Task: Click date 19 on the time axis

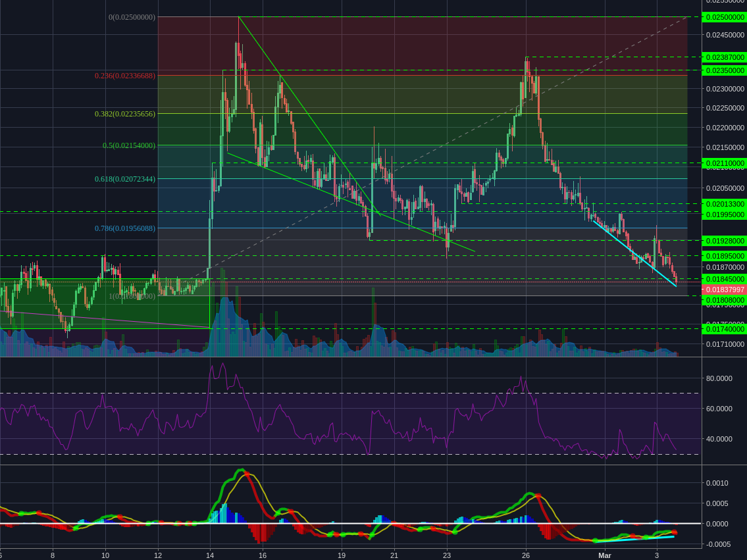Action: (x=342, y=555)
